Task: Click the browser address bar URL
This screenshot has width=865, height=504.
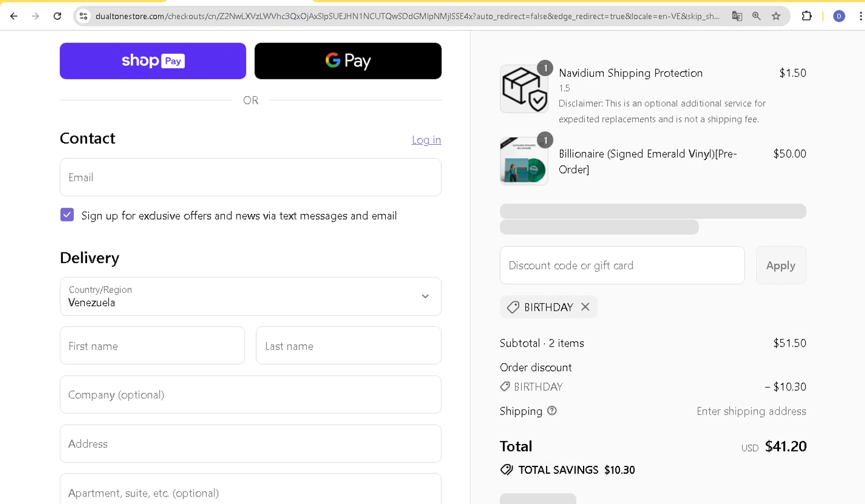Action: point(407,16)
